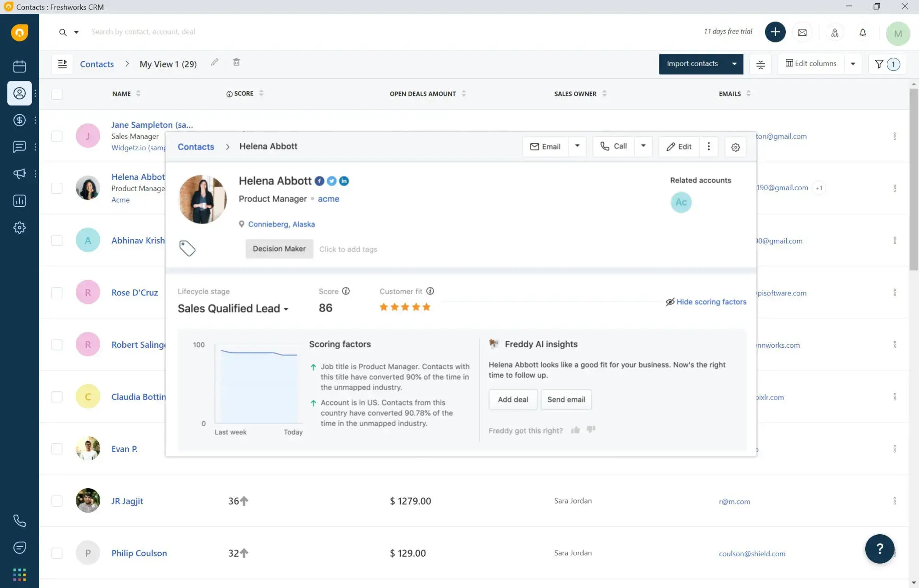This screenshot has width=919, height=588.
Task: Open the Conversations chat icon in the sidebar
Action: click(x=19, y=147)
